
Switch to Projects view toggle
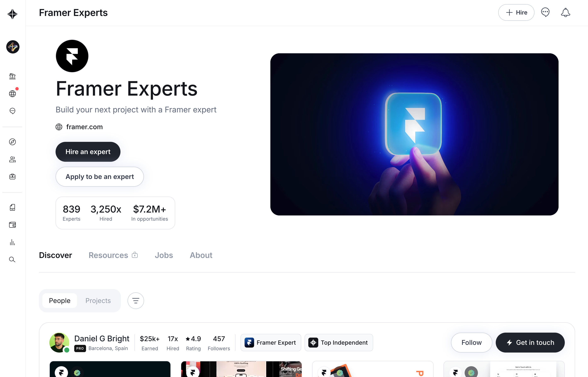click(98, 300)
